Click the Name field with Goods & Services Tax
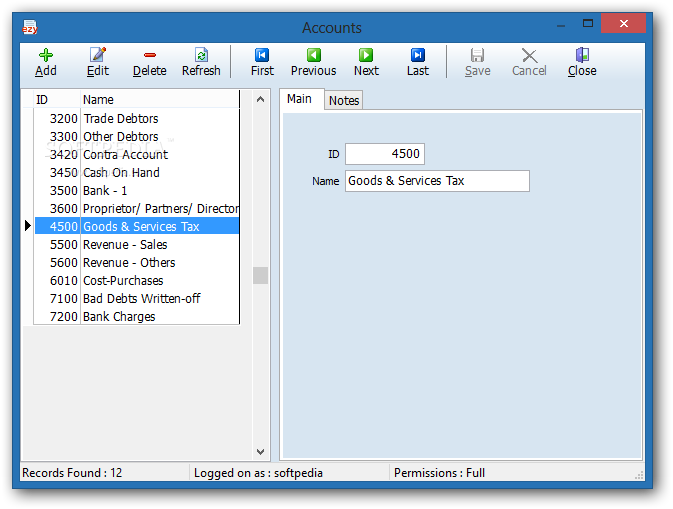The width and height of the screenshot is (673, 509). [x=437, y=181]
